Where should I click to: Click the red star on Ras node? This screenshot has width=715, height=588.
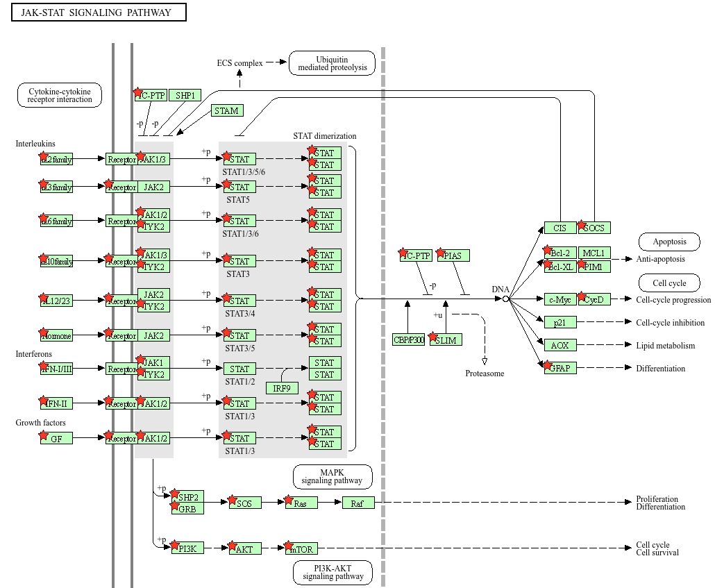(x=289, y=500)
